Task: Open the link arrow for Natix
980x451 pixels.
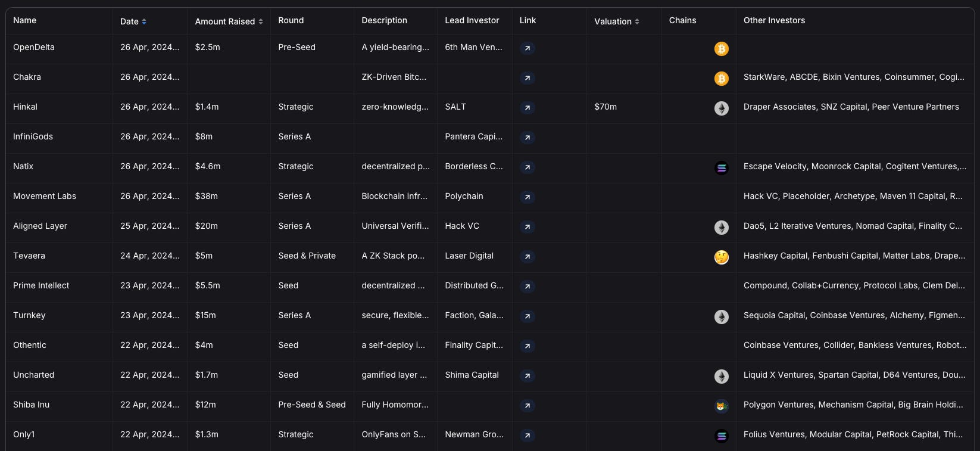Action: pos(528,167)
